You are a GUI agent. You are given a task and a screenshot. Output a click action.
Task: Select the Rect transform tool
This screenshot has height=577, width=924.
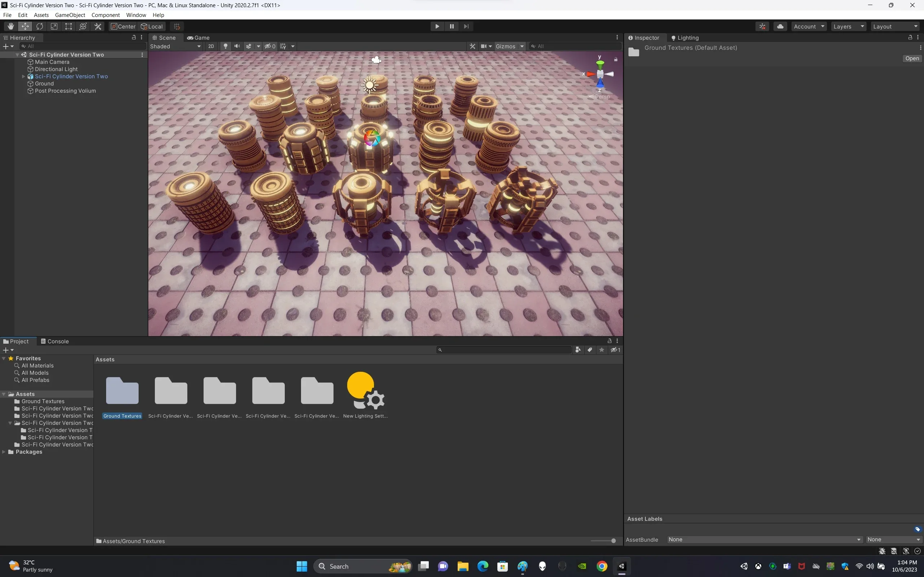pyautogui.click(x=68, y=26)
